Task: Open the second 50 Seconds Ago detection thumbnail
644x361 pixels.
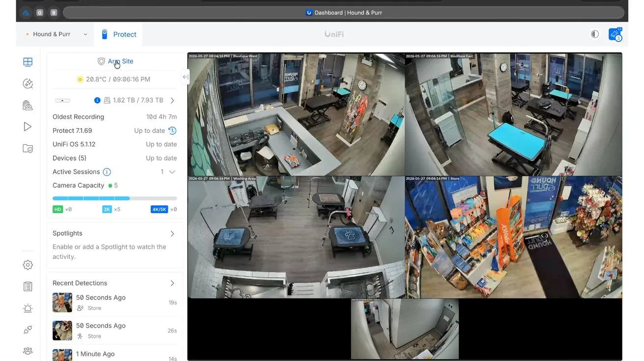Action: [62, 331]
